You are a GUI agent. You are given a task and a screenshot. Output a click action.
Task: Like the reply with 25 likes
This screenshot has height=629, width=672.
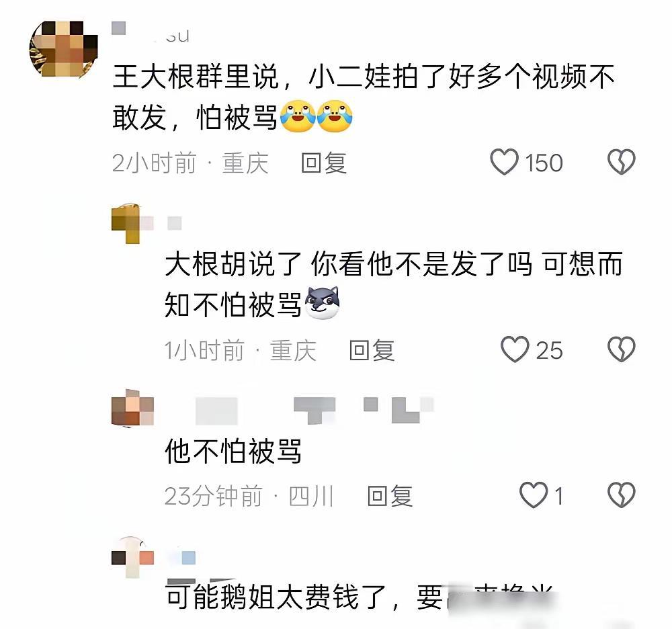[x=515, y=349]
